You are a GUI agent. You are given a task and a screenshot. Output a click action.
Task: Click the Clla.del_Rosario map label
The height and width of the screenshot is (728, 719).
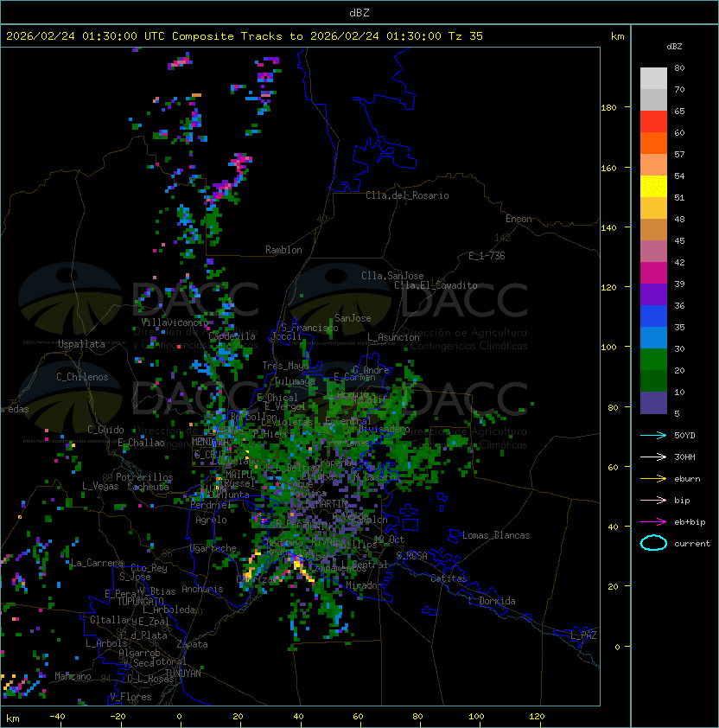point(407,195)
